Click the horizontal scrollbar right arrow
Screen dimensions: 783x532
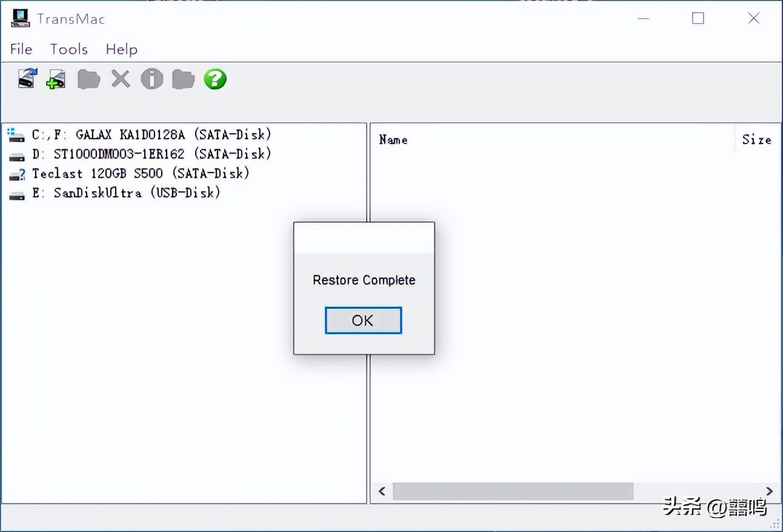(x=770, y=491)
